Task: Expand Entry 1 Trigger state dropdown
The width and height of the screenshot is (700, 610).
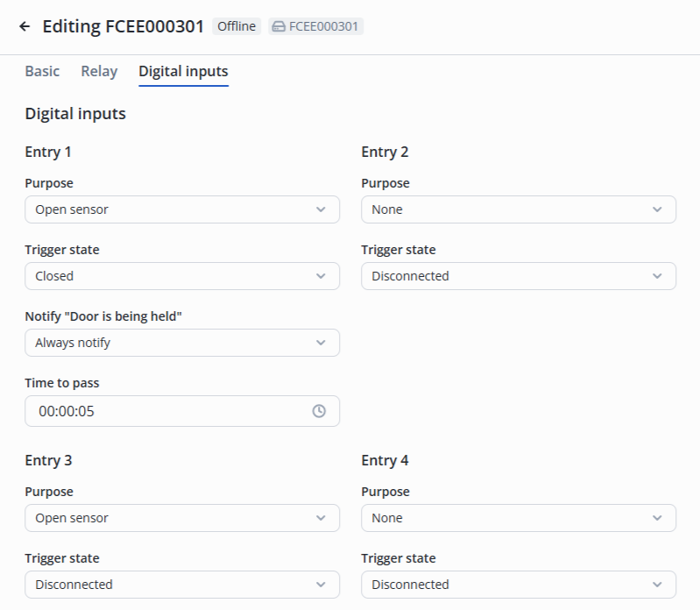Action: click(182, 276)
